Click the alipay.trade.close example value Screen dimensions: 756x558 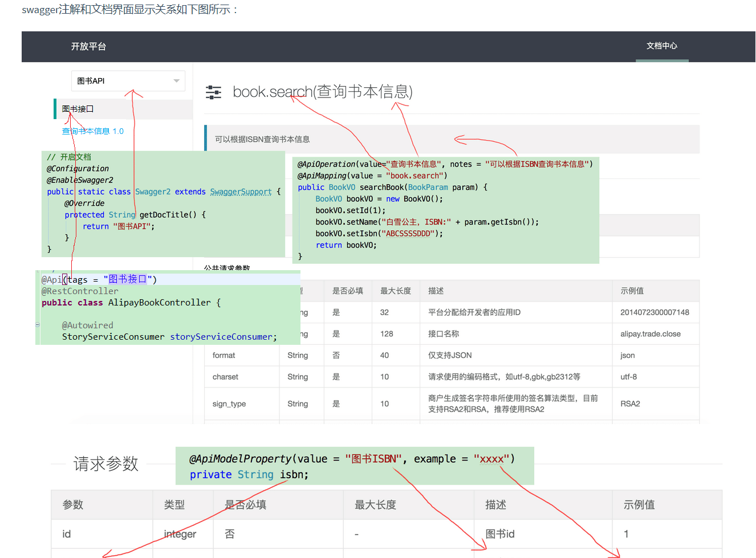(650, 334)
